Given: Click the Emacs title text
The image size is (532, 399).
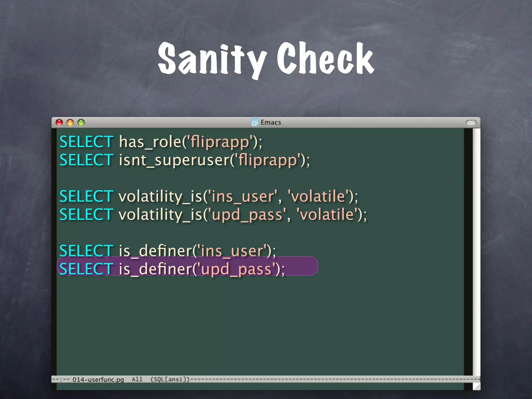Looking at the screenshot, I should coord(271,122).
